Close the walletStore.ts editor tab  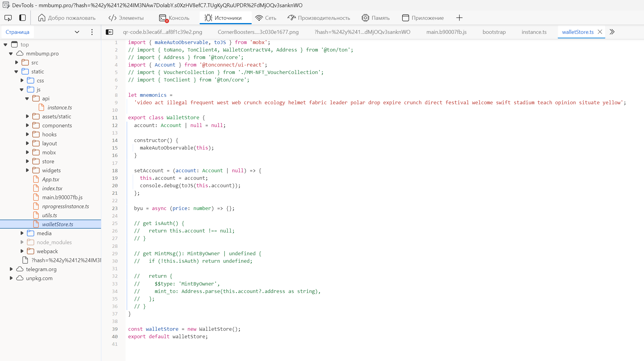point(600,32)
